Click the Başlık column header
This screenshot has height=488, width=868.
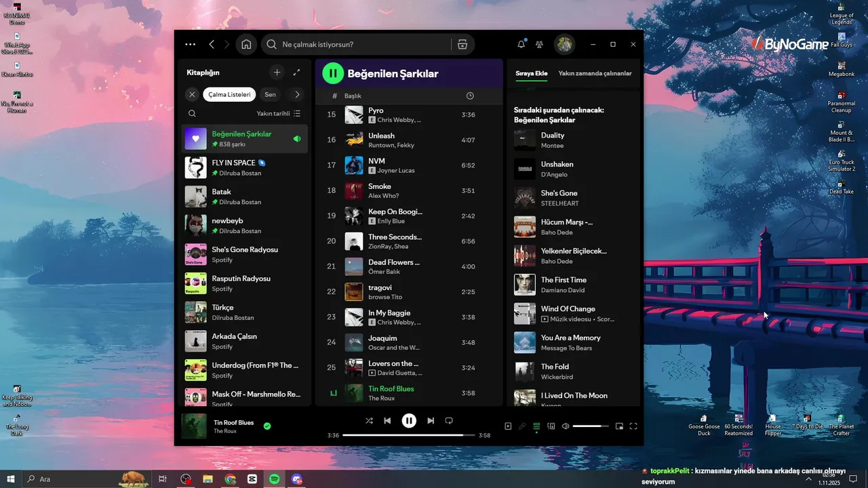click(353, 96)
